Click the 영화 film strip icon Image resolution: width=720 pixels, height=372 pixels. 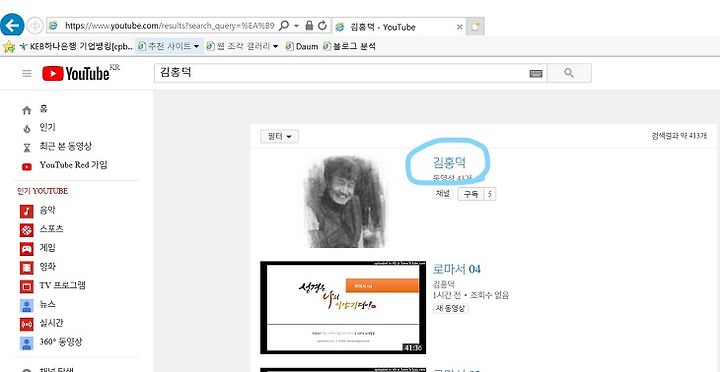click(x=27, y=268)
